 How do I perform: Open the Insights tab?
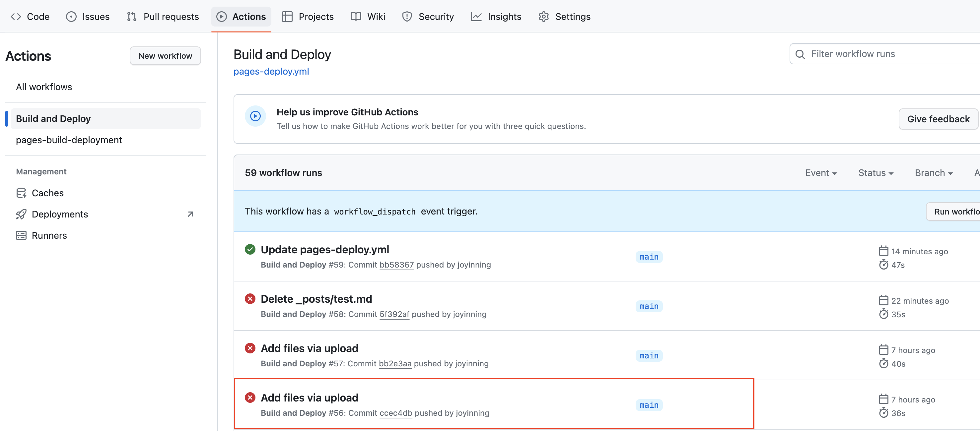[496, 17]
